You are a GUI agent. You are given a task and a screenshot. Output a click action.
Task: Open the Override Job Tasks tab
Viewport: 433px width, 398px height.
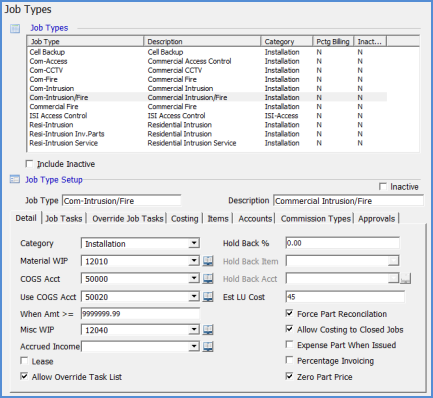pyautogui.click(x=127, y=219)
